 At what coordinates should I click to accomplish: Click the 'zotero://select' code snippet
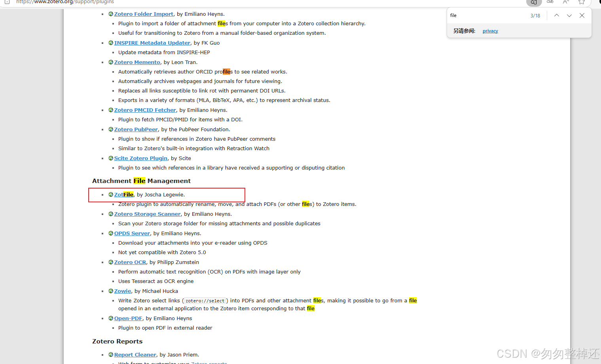click(x=205, y=301)
